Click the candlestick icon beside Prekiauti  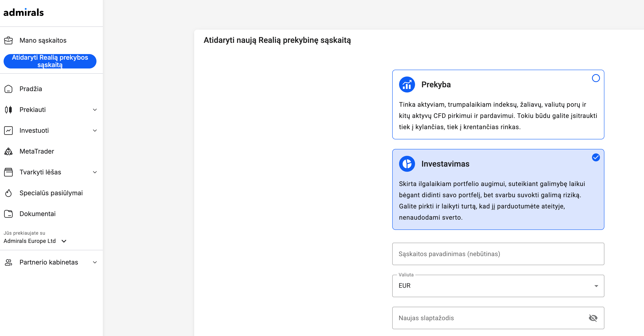click(8, 110)
